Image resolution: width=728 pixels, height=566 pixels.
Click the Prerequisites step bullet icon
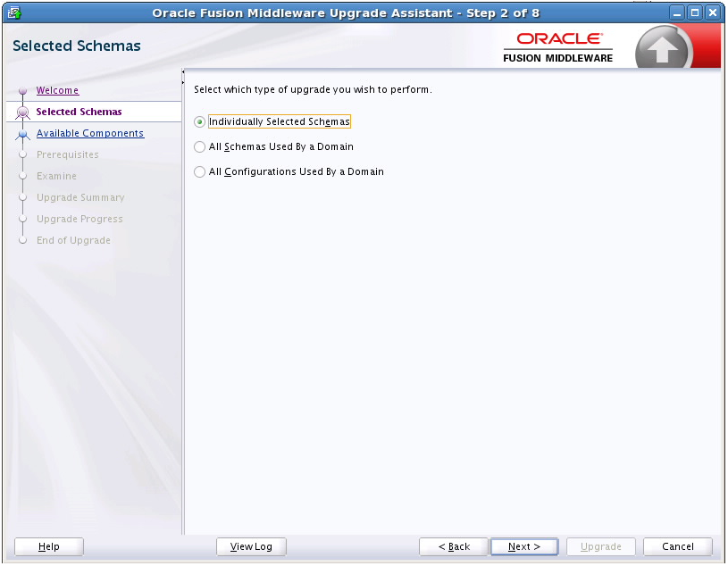[22, 154]
